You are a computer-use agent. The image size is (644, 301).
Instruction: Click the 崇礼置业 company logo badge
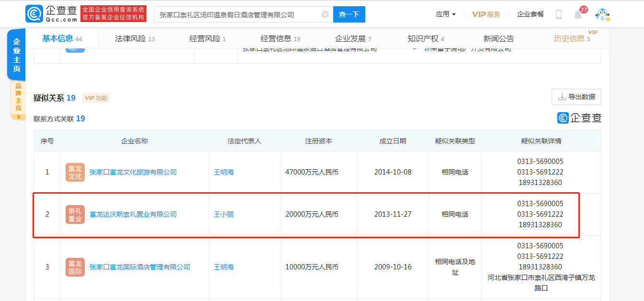pos(75,215)
